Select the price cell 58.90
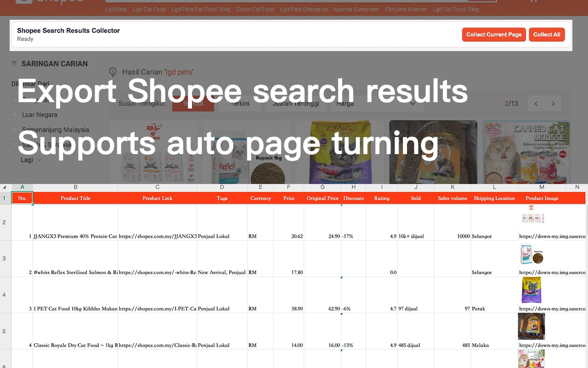588x368 pixels. [289, 295]
